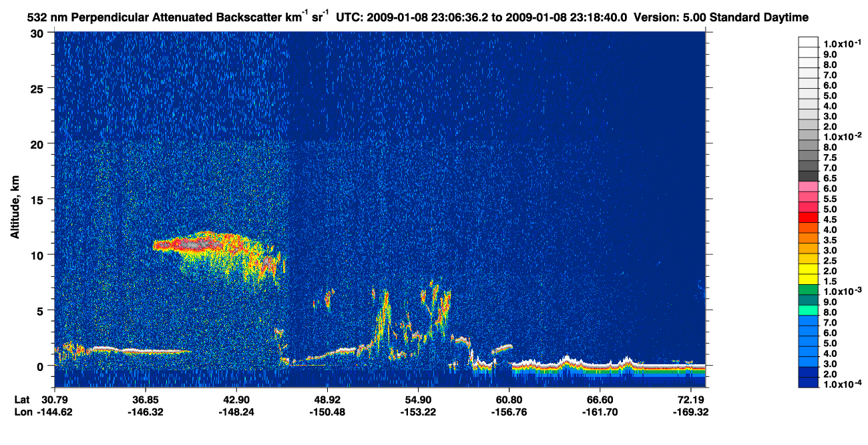Click latitude value 36.85
The height and width of the screenshot is (445, 868).
point(146,400)
